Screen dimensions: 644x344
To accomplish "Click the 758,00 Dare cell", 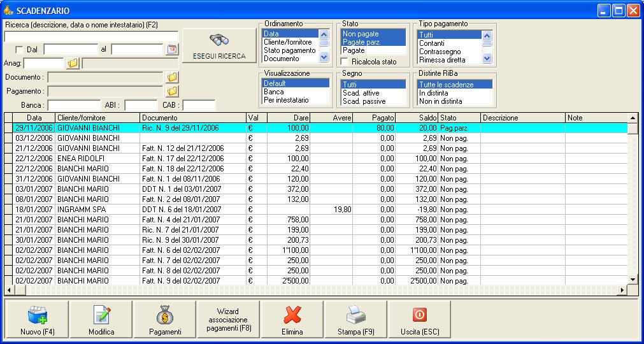I will (289, 220).
